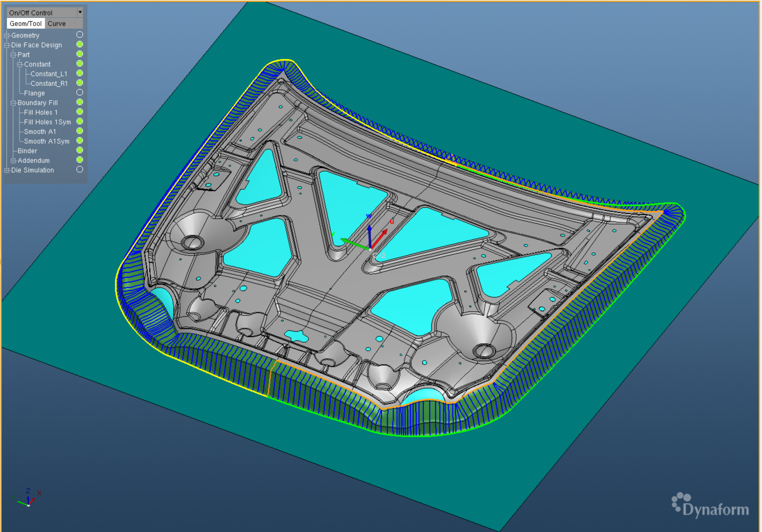762x532 pixels.
Task: Toggle Die Face Design green indicator
Action: pos(79,45)
